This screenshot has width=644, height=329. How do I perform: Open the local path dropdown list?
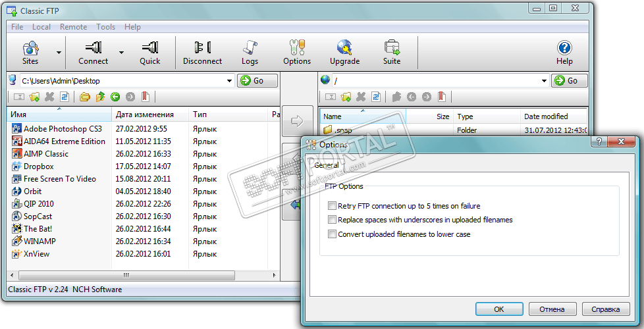point(230,81)
